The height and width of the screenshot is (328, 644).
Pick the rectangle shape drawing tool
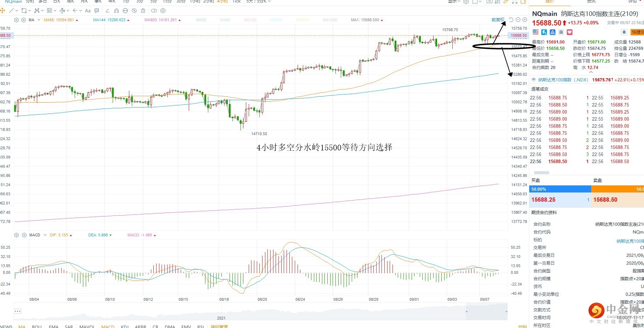coord(24,11)
